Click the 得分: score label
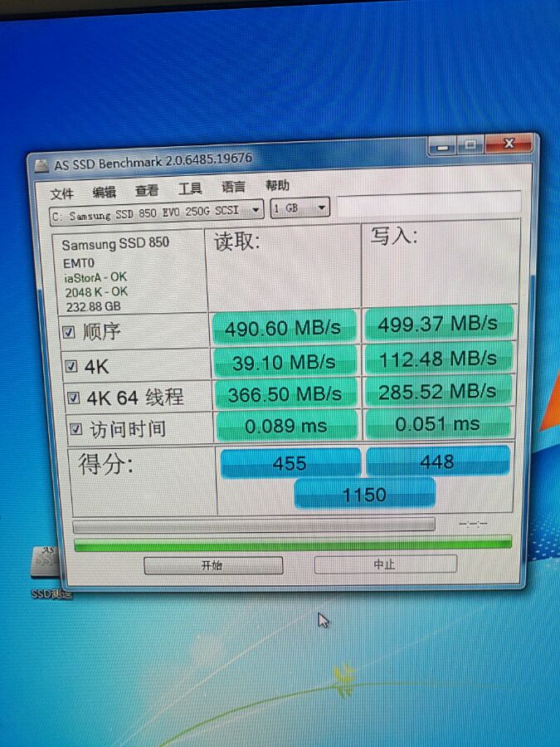This screenshot has height=747, width=560. [105, 464]
